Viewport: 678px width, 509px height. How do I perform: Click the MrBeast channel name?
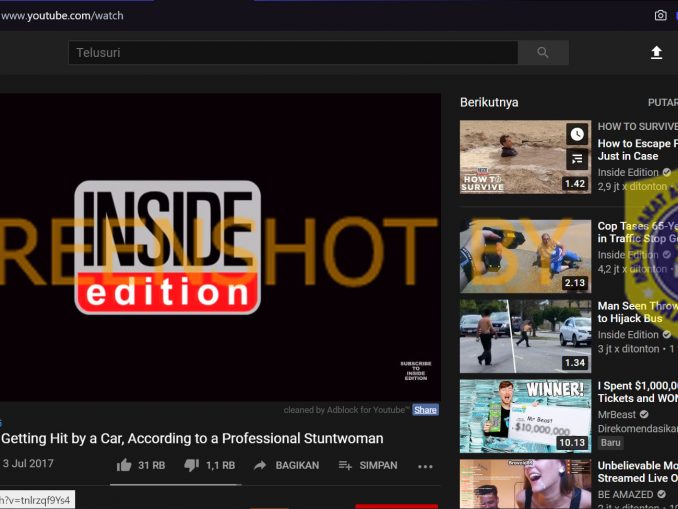617,415
